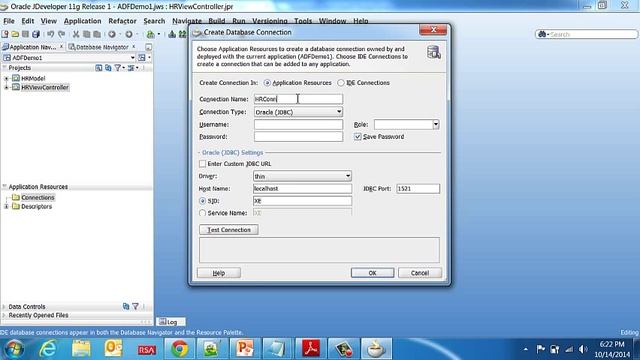Expand the Recently Opened Files panel
640x360 pixels.
click(x=4, y=316)
